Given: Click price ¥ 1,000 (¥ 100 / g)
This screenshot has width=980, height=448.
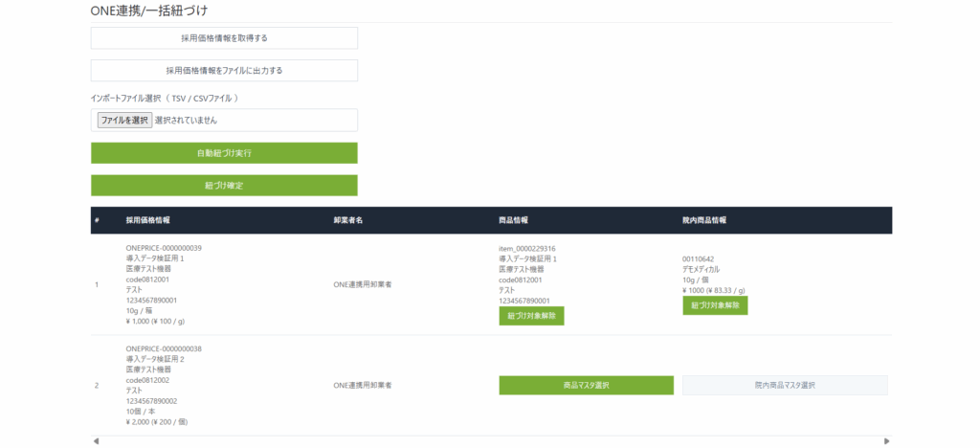Looking at the screenshot, I should tap(155, 321).
